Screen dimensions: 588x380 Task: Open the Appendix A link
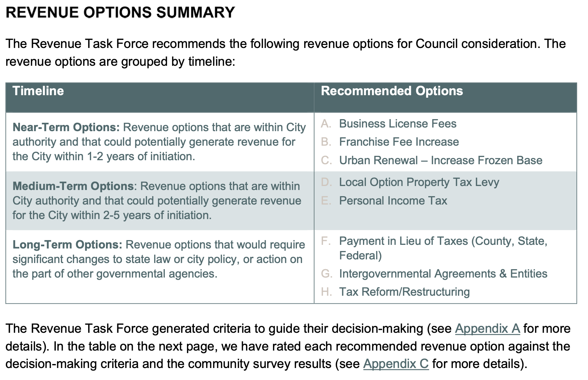pyautogui.click(x=487, y=328)
